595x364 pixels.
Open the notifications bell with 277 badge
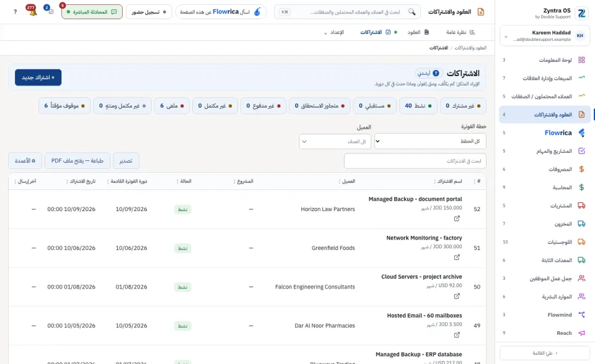[x=32, y=11]
